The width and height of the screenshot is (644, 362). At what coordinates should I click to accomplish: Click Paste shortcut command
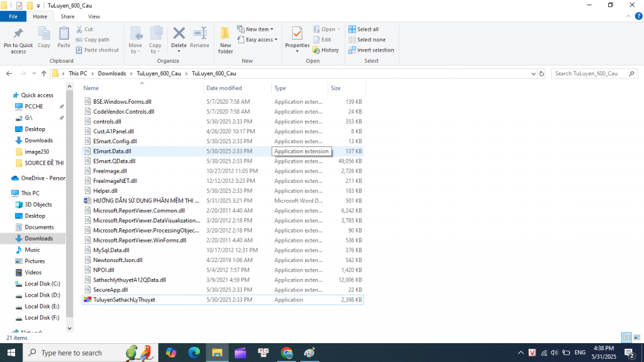tap(97, 50)
